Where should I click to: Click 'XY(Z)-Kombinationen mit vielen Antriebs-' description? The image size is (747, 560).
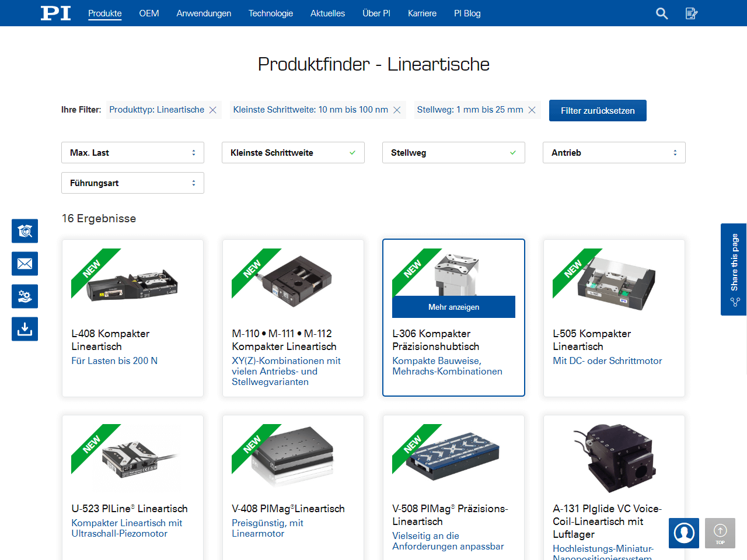(x=286, y=372)
